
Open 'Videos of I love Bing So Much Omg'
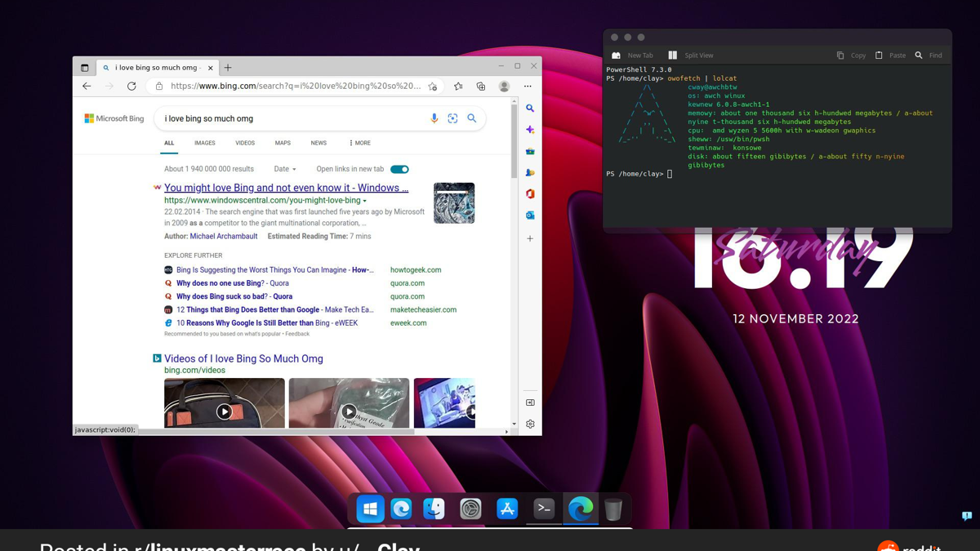(x=243, y=358)
